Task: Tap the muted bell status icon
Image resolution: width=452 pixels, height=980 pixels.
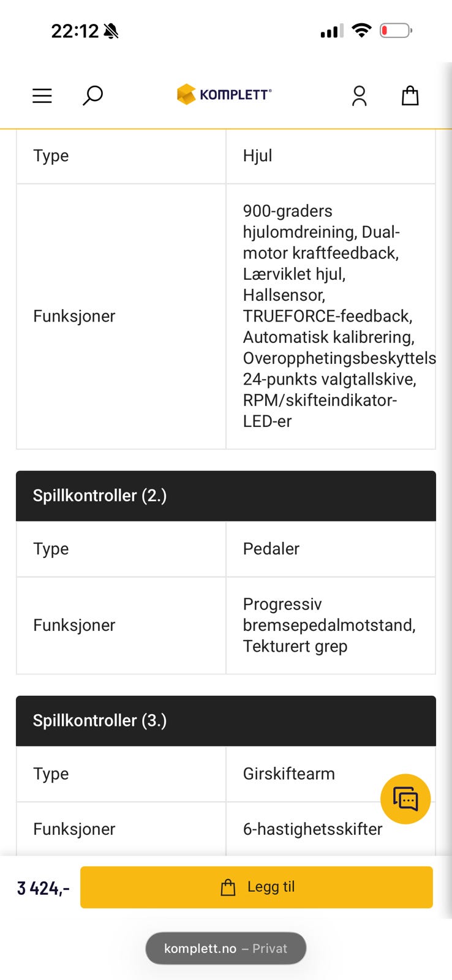Action: click(x=111, y=31)
